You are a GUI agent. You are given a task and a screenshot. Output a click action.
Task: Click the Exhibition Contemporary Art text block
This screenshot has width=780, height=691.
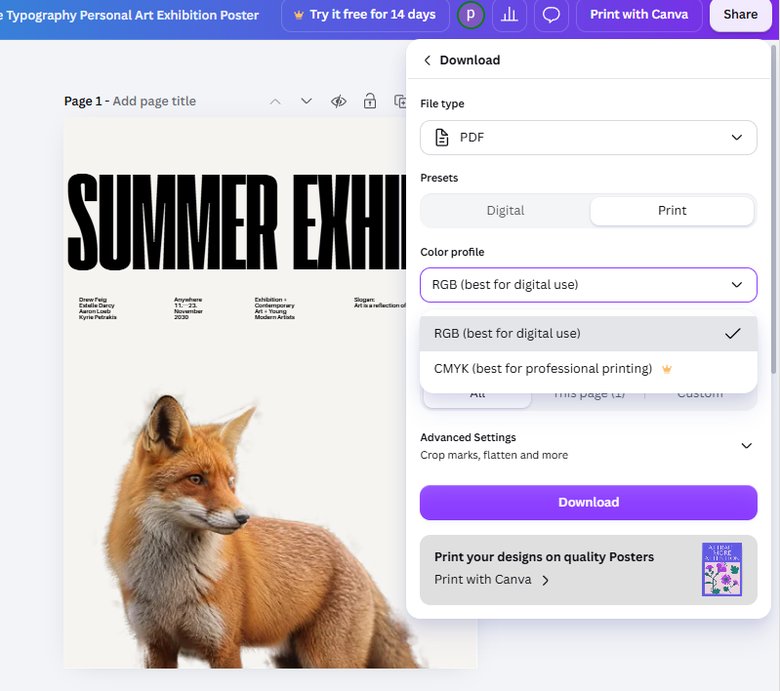click(275, 308)
